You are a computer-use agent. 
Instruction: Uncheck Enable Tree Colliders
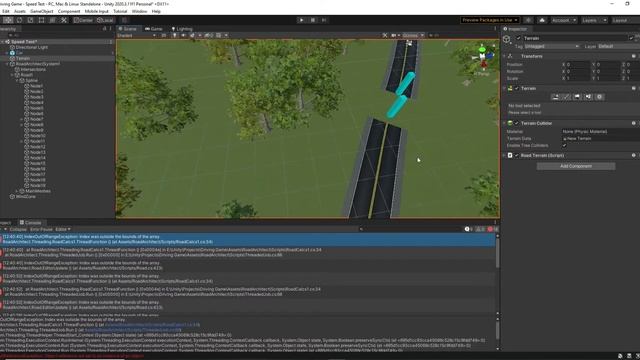point(564,145)
